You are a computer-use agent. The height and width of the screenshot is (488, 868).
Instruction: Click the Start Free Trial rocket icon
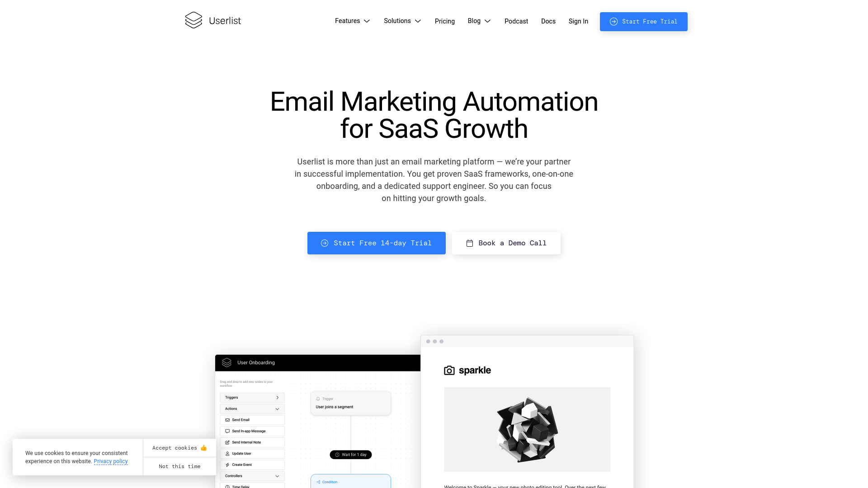tap(613, 21)
